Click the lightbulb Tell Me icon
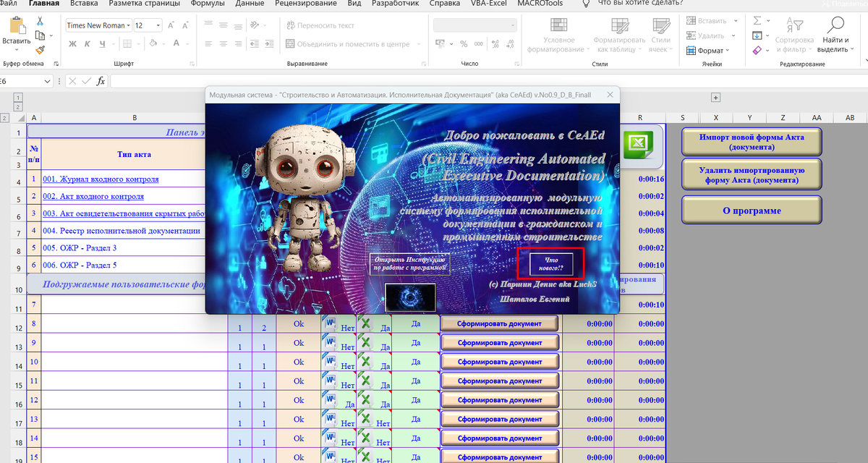Image resolution: width=868 pixels, height=463 pixels. [587, 4]
